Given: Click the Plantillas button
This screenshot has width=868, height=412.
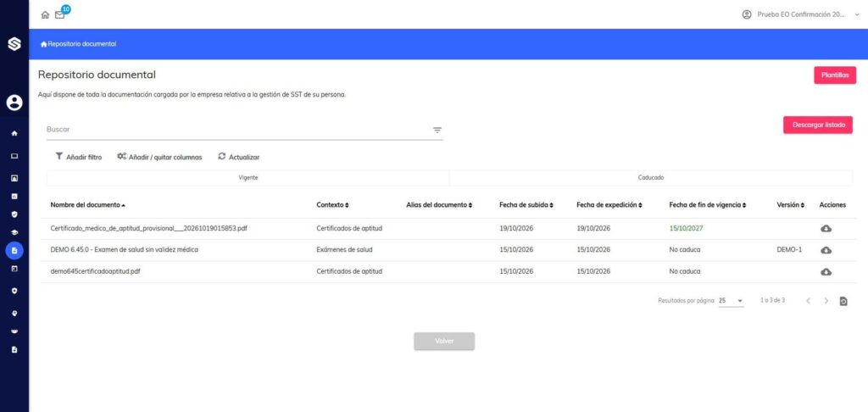Looking at the screenshot, I should 835,75.
